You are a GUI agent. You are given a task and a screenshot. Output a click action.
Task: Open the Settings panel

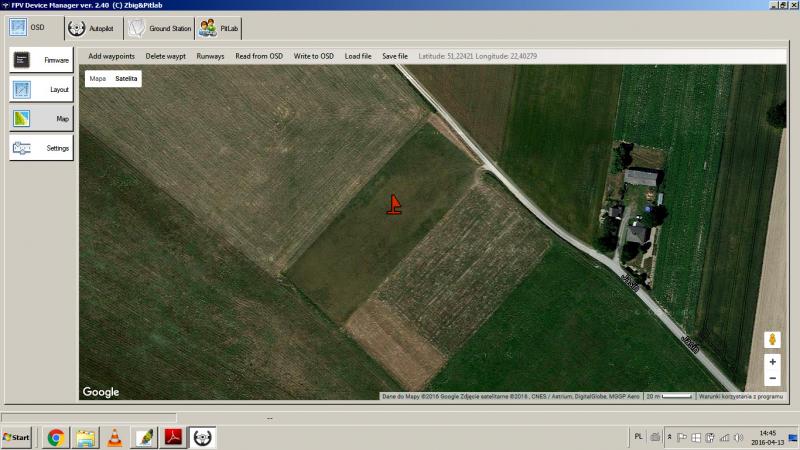pyautogui.click(x=41, y=148)
